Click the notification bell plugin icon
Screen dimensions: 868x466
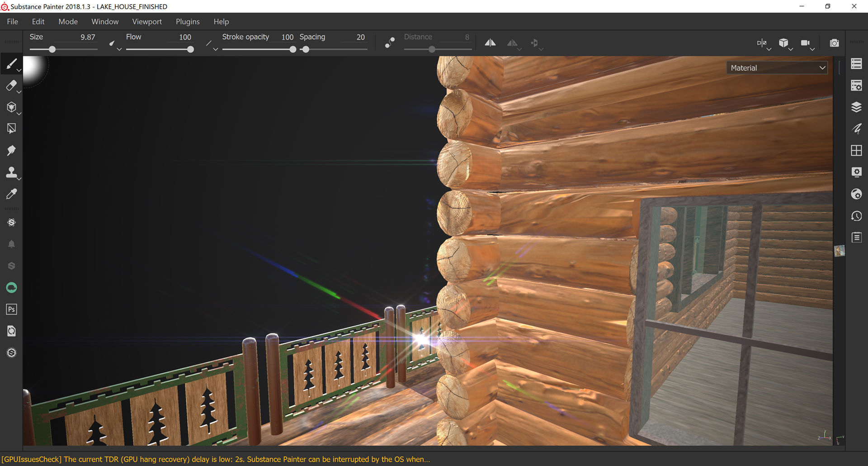[x=11, y=244]
